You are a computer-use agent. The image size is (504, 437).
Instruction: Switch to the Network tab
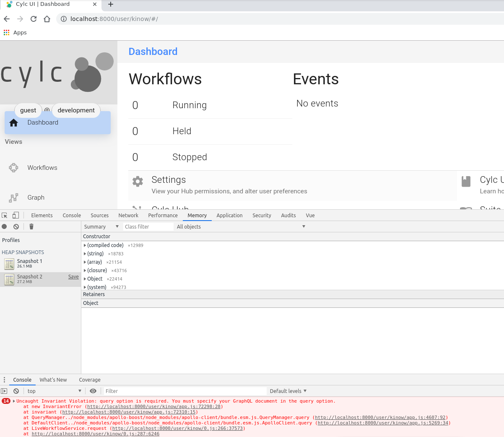click(x=128, y=215)
